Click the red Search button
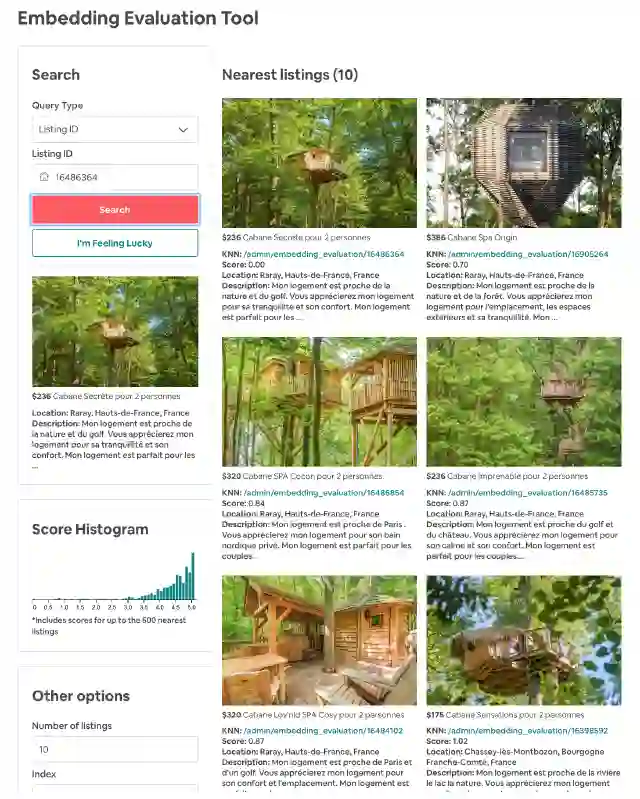640x799 pixels. coord(115,209)
